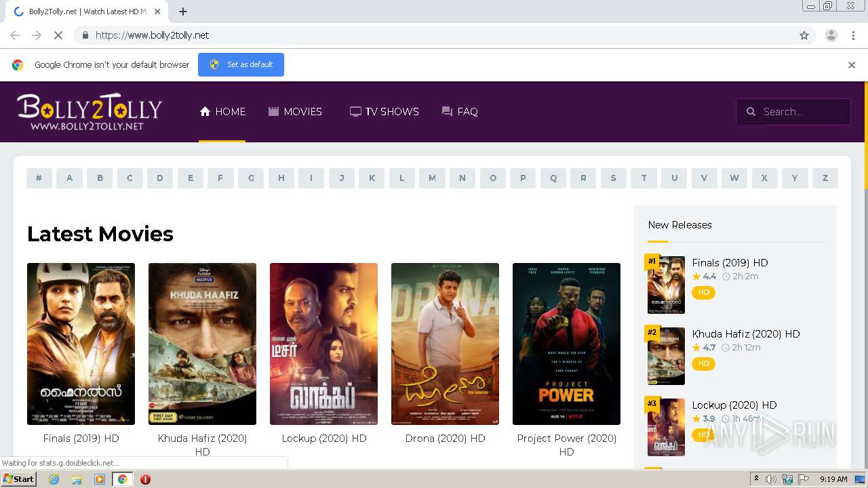The width and height of the screenshot is (868, 488).
Task: Click the network icon in system tray
Action: (x=787, y=479)
